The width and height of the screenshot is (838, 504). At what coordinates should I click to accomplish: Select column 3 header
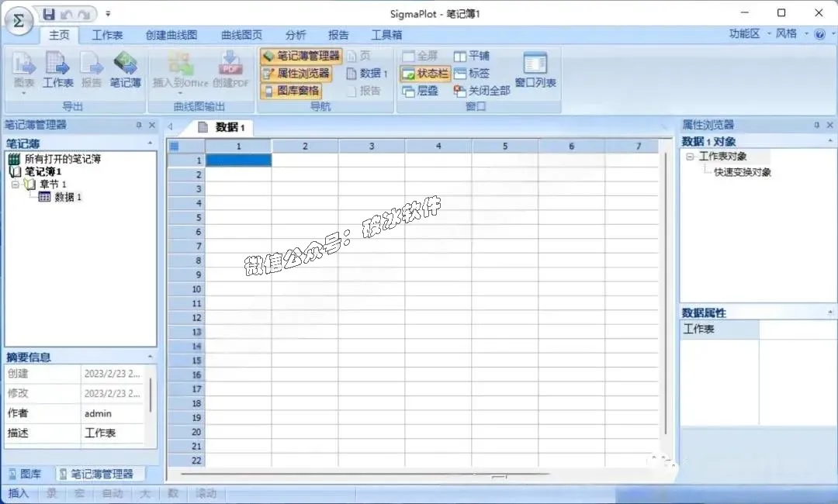pos(372,146)
